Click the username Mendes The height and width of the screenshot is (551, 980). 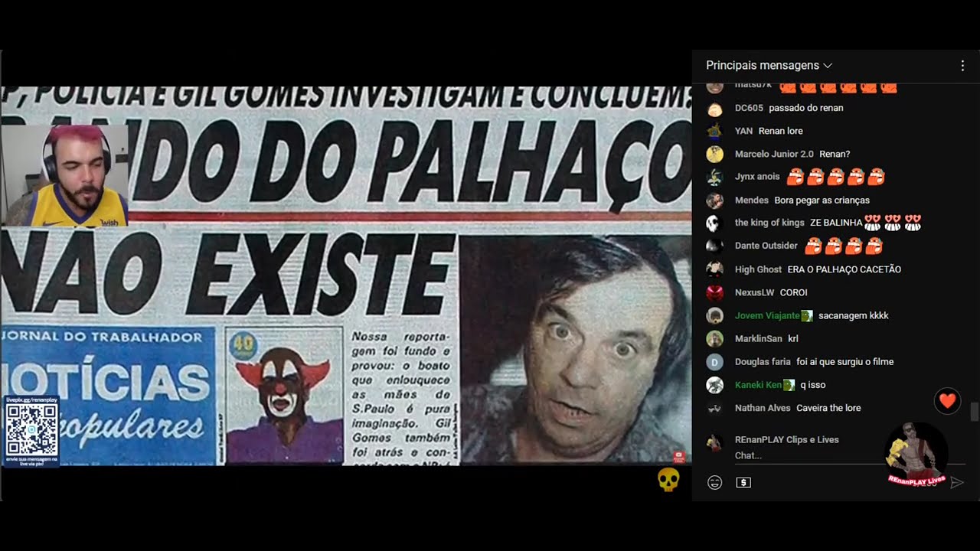tap(752, 200)
